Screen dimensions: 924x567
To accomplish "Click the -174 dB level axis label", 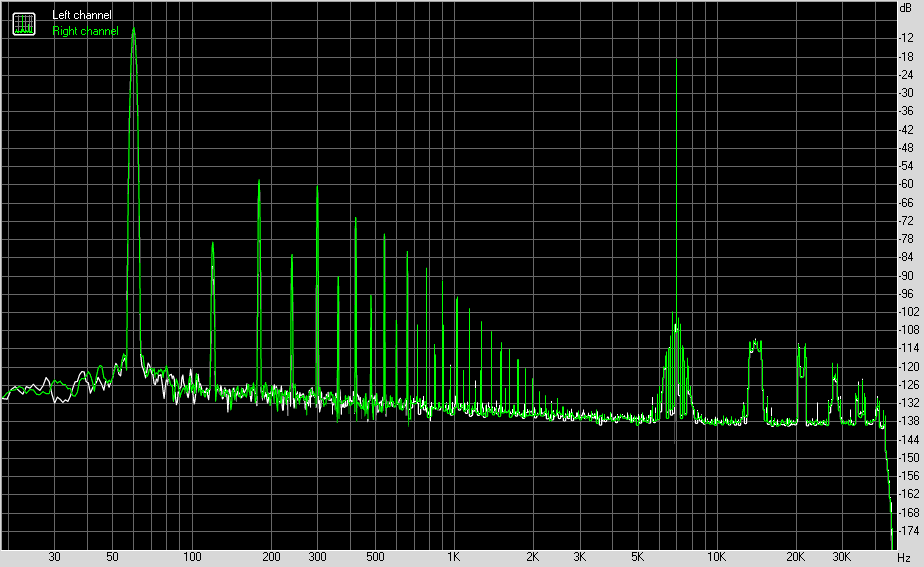I will pyautogui.click(x=909, y=531).
